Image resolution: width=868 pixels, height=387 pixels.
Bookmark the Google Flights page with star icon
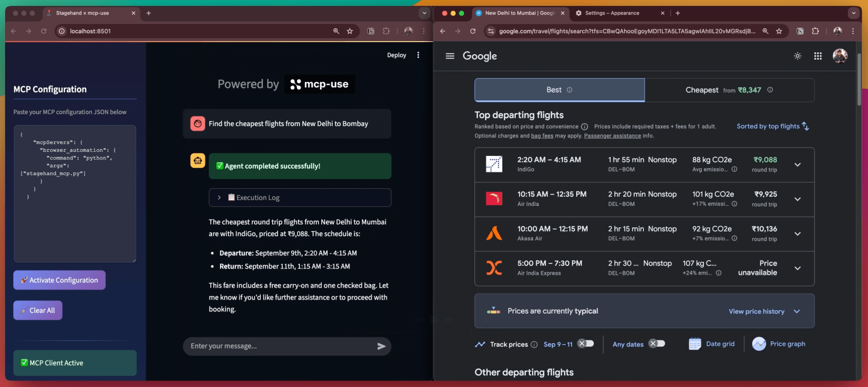[x=779, y=31]
